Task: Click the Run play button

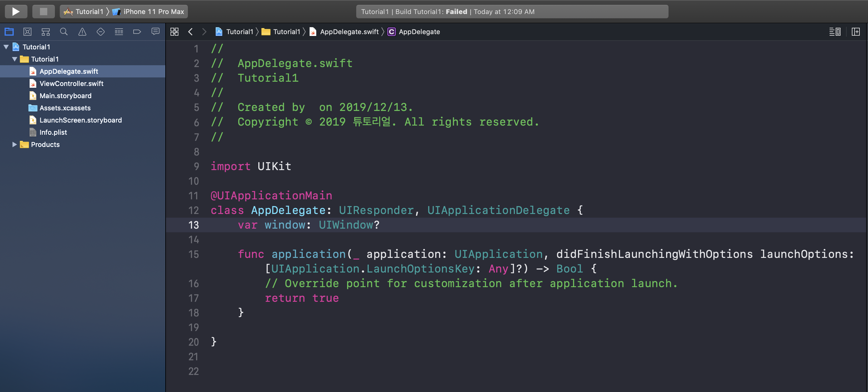Action: [16, 12]
